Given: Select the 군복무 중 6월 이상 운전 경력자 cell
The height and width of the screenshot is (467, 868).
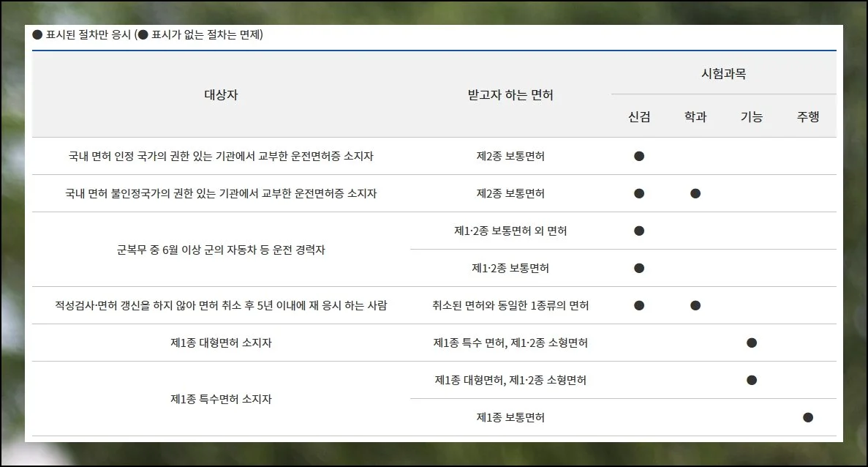Looking at the screenshot, I should [221, 250].
